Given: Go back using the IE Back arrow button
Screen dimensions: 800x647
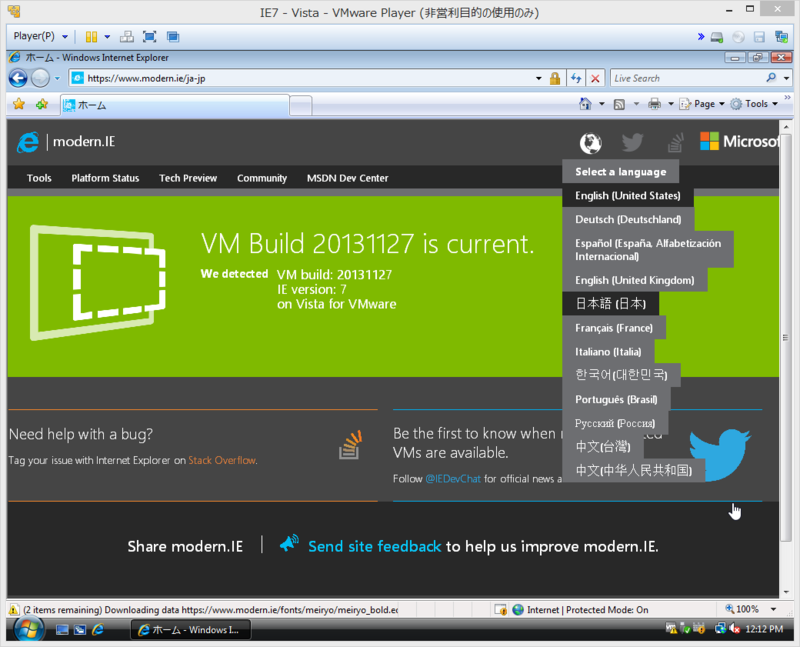Looking at the screenshot, I should pos(18,78).
